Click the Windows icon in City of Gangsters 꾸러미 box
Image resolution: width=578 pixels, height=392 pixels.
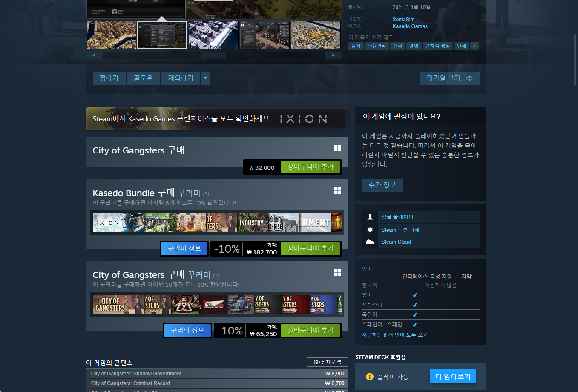[337, 272]
